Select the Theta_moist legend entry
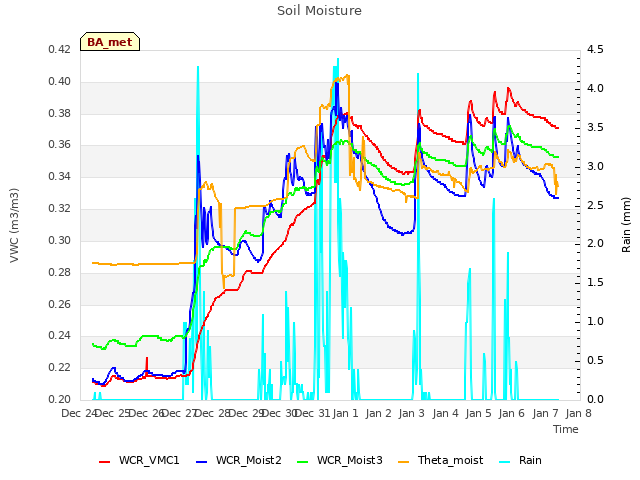 click(440, 460)
